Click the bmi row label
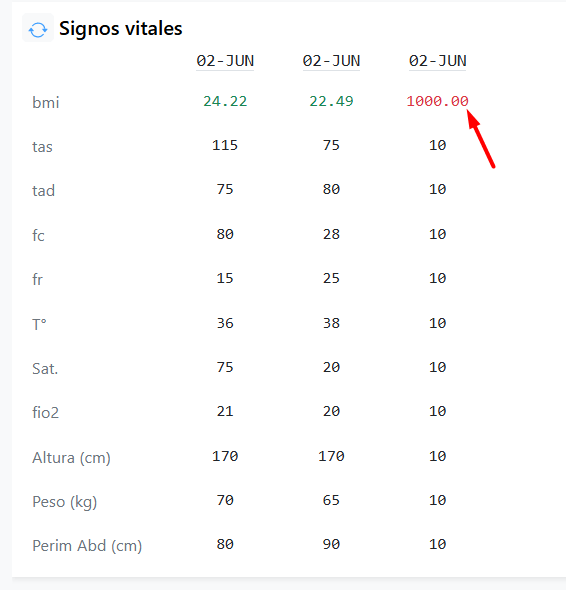The width and height of the screenshot is (566, 590). click(46, 102)
